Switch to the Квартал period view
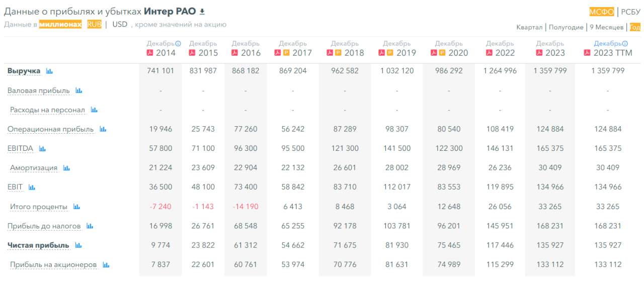Viewport: 644px width, 281px height. click(x=529, y=27)
